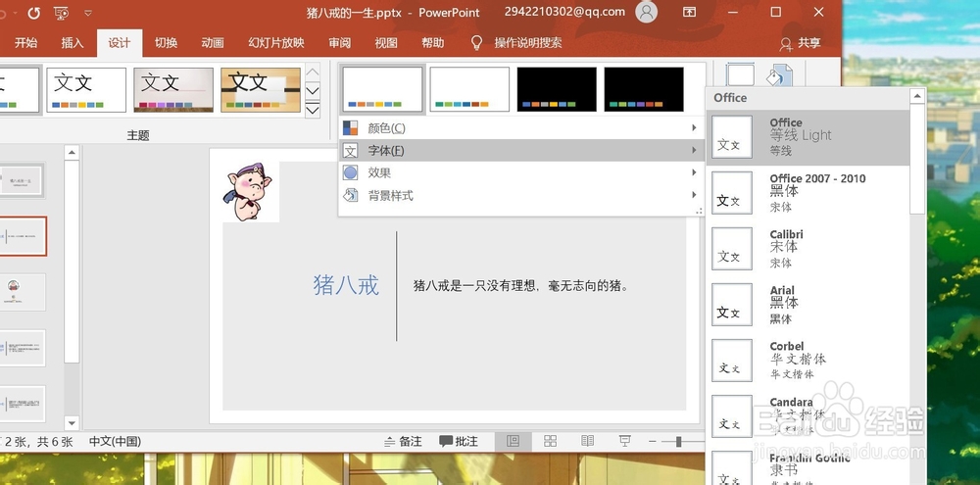Choose the Office 等线 Light font set

(808, 137)
